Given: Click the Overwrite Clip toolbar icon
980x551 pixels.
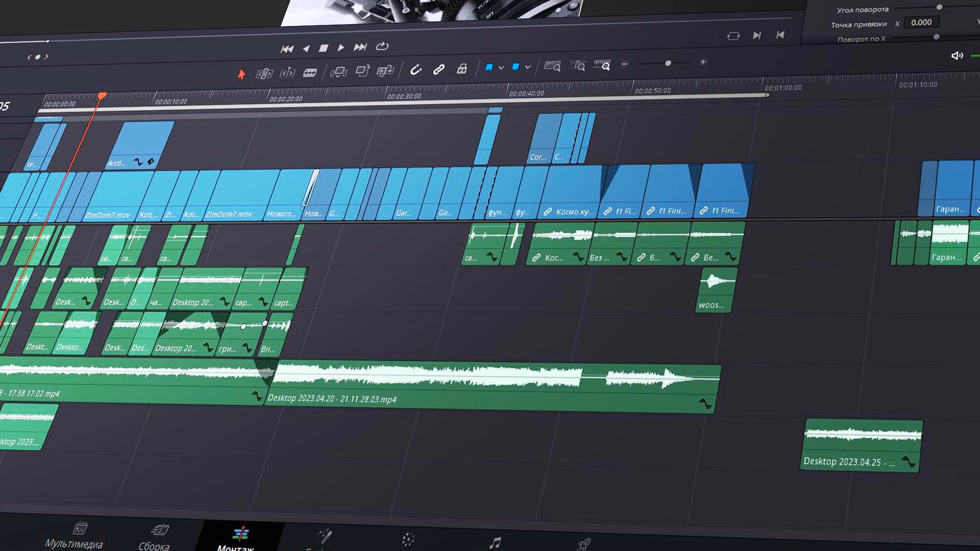Looking at the screenshot, I should click(362, 71).
